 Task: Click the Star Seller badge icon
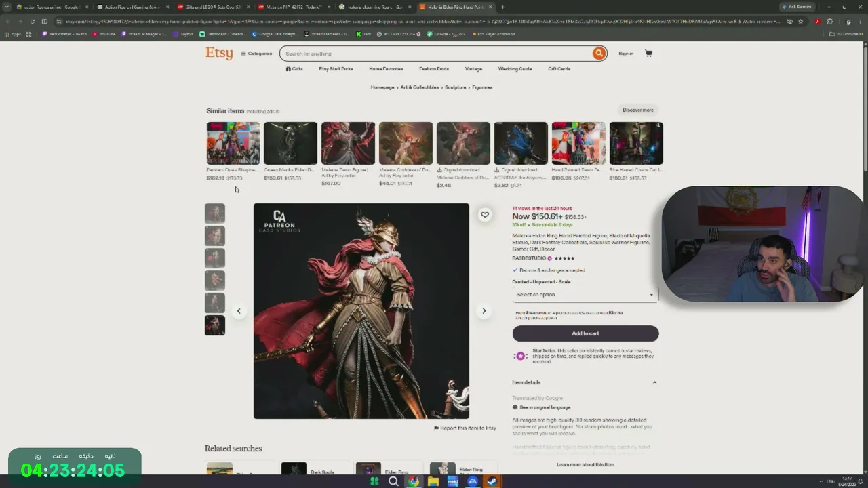[521, 356]
